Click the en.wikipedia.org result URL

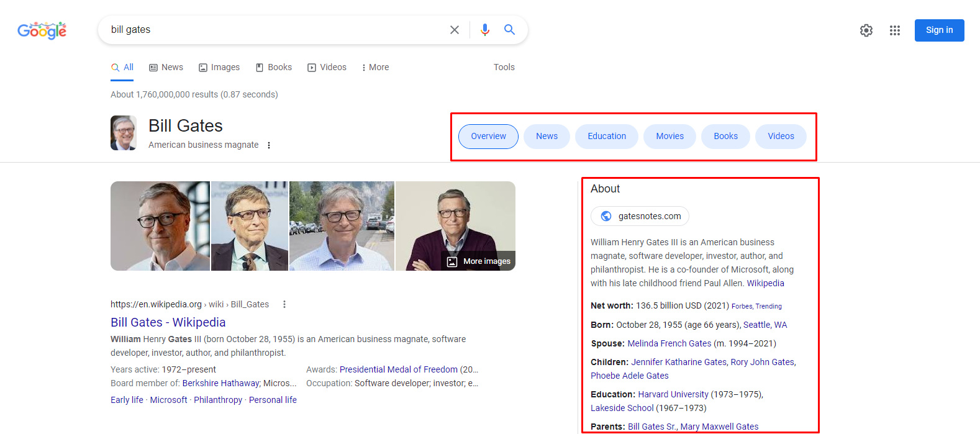coord(189,304)
